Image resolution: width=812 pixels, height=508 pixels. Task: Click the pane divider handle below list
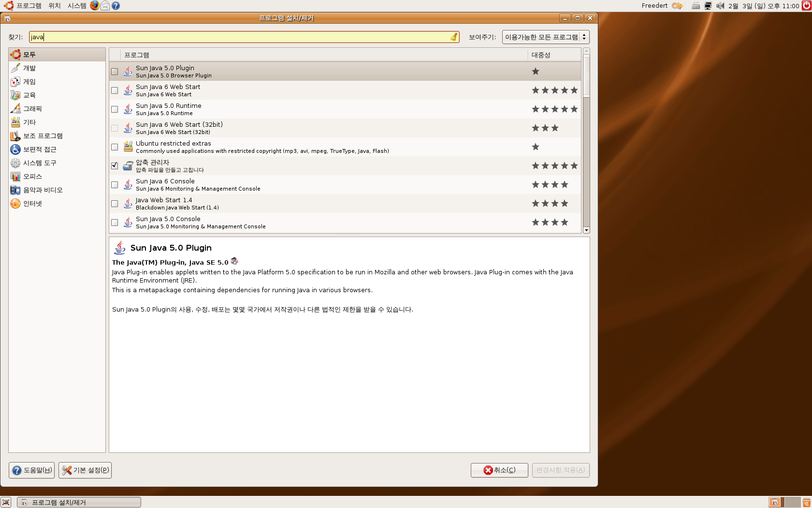(x=349, y=235)
